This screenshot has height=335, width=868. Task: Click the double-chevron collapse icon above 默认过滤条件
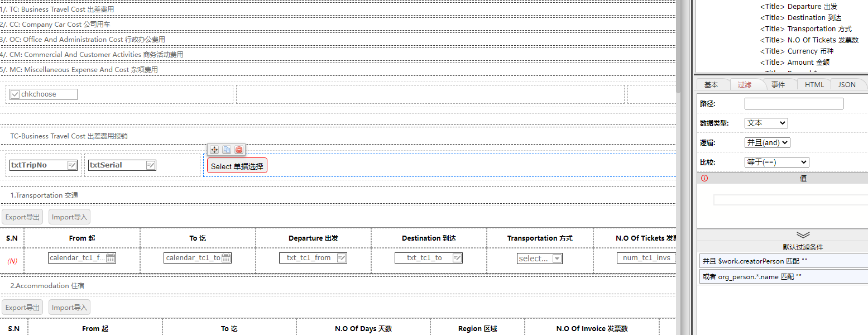pos(803,235)
